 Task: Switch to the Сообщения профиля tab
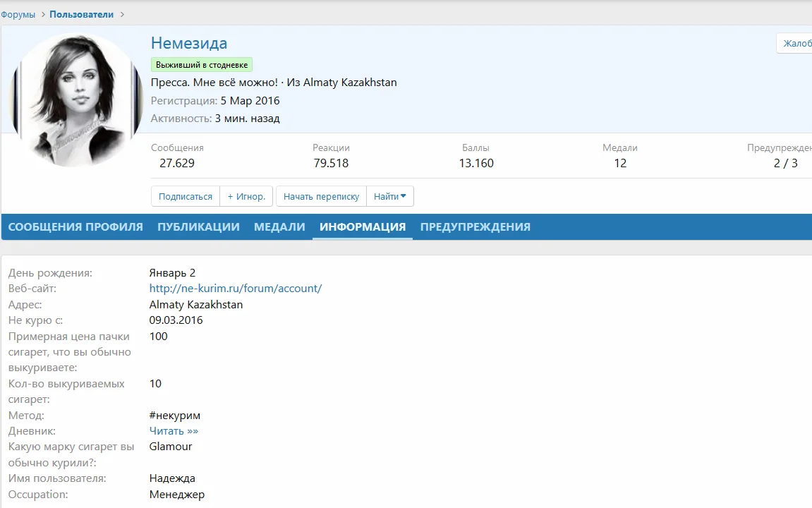[x=75, y=227]
